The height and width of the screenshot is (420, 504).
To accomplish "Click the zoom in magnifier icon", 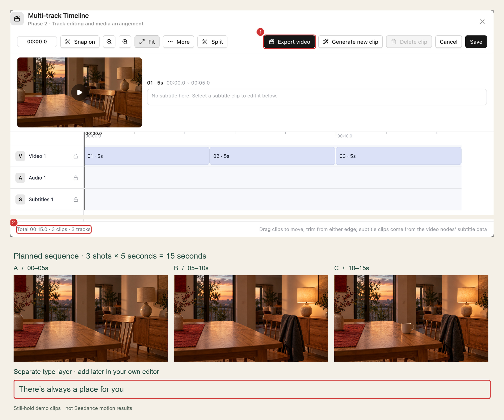I will 125,42.
